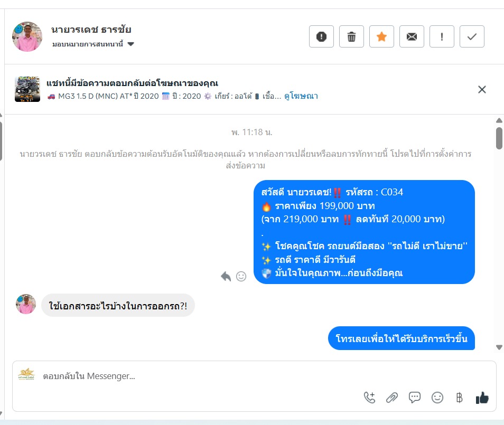Toggle the orange star follow-up marker
The image size is (504, 425).
point(381,36)
